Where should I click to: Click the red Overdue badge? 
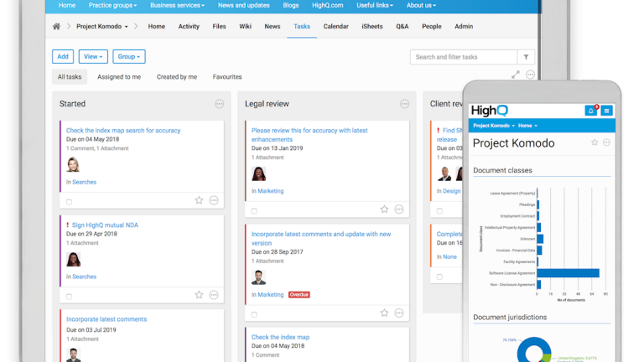(x=299, y=295)
